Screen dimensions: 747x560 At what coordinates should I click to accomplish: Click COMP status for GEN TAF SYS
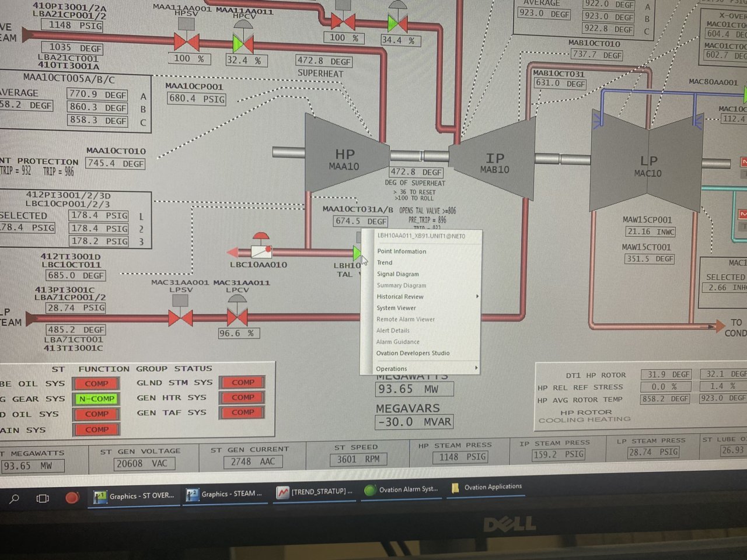point(243,412)
